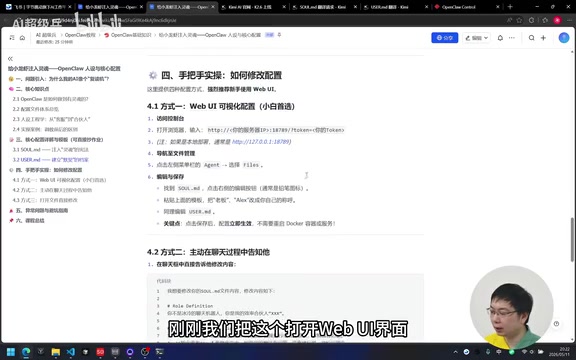The height and width of the screenshot is (360, 576).
Task: Click the vertical scrollbar thumb of document
Action: tap(572, 240)
